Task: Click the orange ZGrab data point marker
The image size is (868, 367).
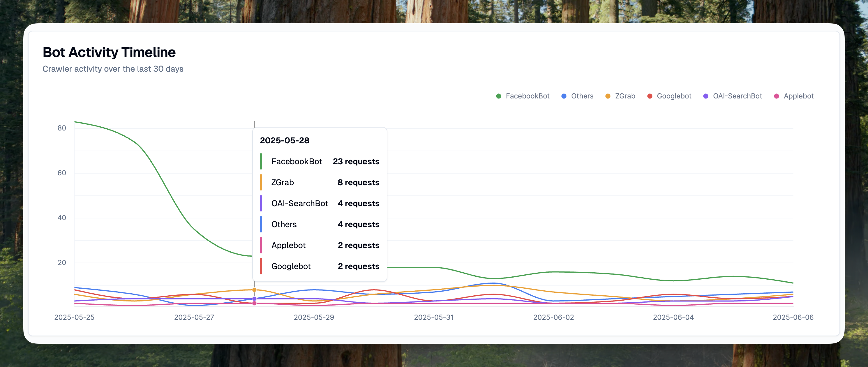Action: coord(254,290)
